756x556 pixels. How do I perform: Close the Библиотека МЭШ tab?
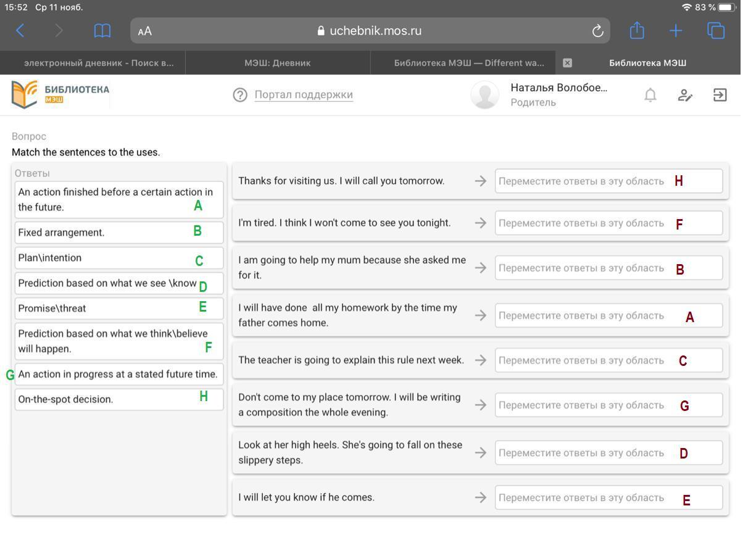[568, 63]
